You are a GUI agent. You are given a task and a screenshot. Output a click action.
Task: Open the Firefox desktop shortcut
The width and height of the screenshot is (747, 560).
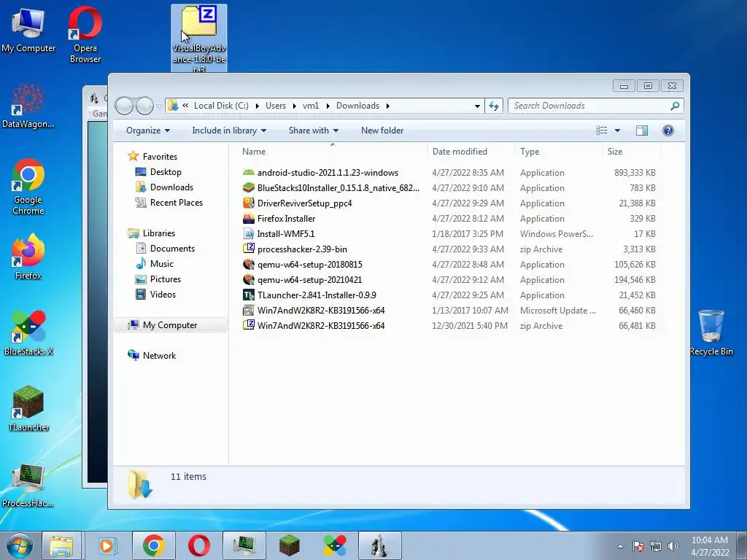[x=28, y=256]
